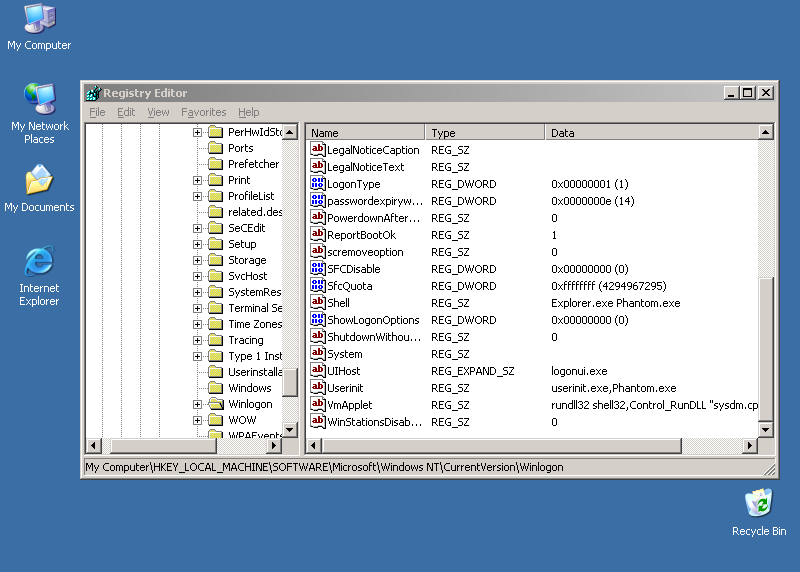Select the SfcQuota DWORD icon

317,285
